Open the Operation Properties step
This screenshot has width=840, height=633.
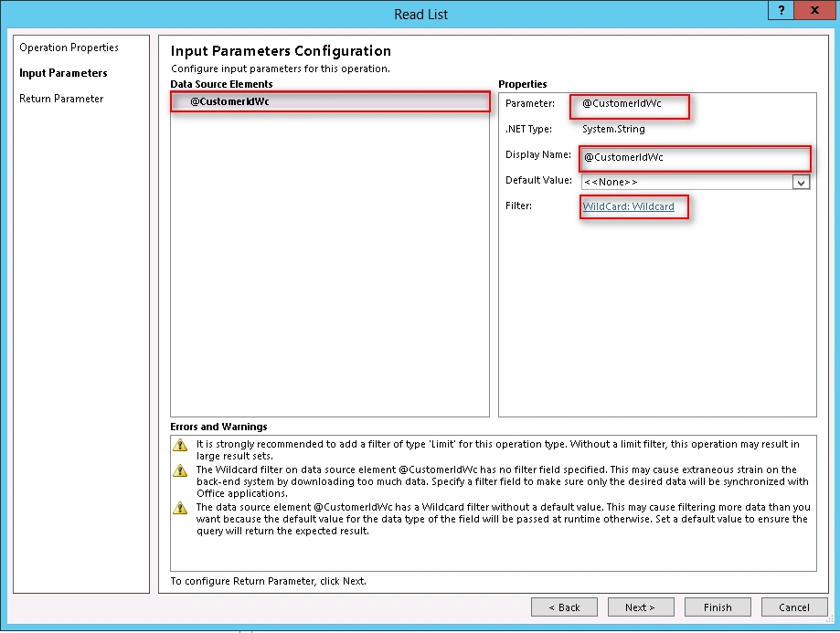(x=69, y=47)
